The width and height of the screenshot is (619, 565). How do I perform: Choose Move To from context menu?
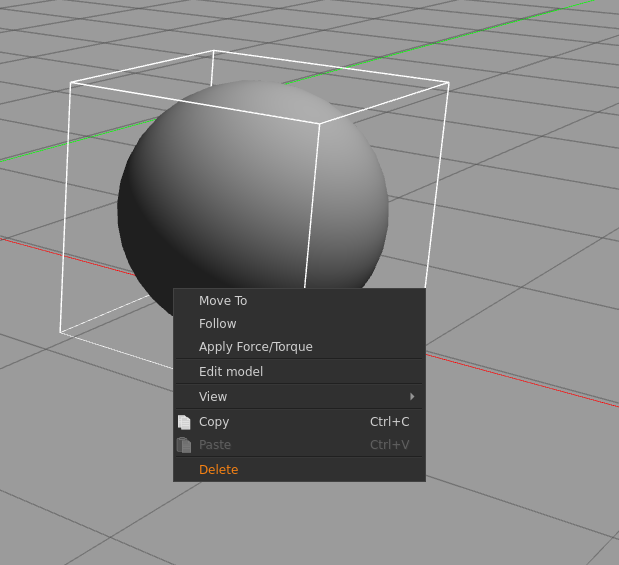click(x=299, y=301)
